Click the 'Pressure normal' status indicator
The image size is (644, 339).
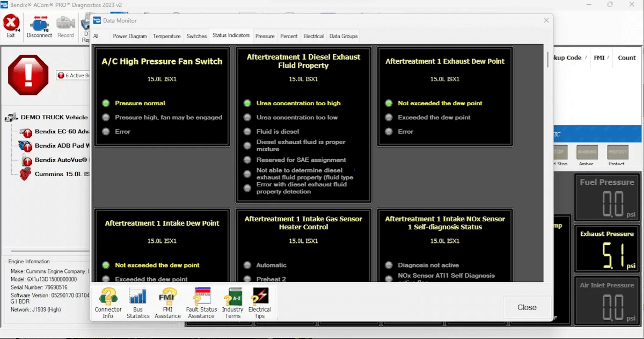(140, 103)
